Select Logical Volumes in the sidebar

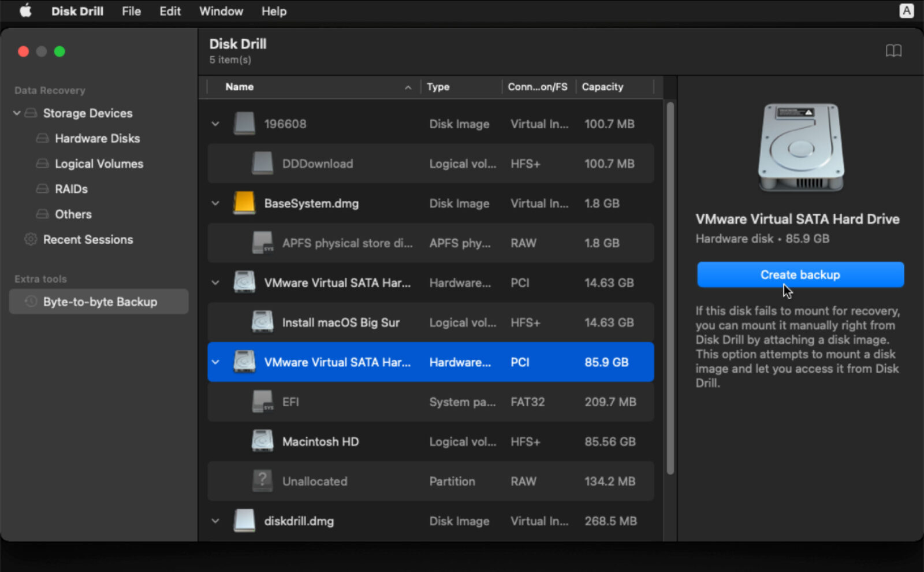99,164
